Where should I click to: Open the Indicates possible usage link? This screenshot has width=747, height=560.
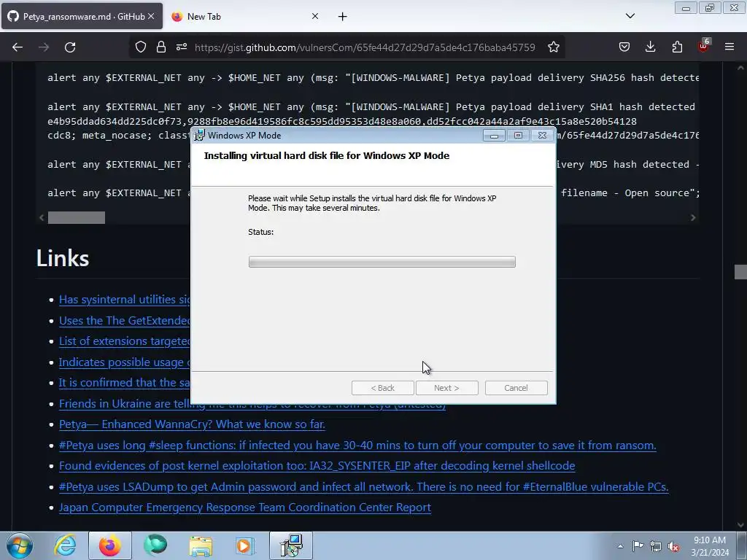pos(124,362)
